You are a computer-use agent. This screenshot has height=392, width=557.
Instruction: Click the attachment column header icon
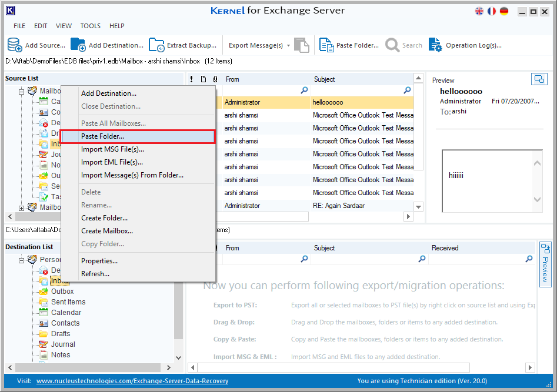pyautogui.click(x=215, y=79)
